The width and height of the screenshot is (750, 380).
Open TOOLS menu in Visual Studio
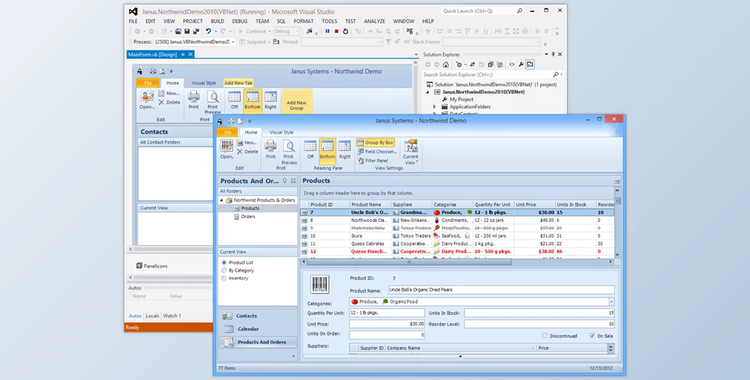click(329, 21)
